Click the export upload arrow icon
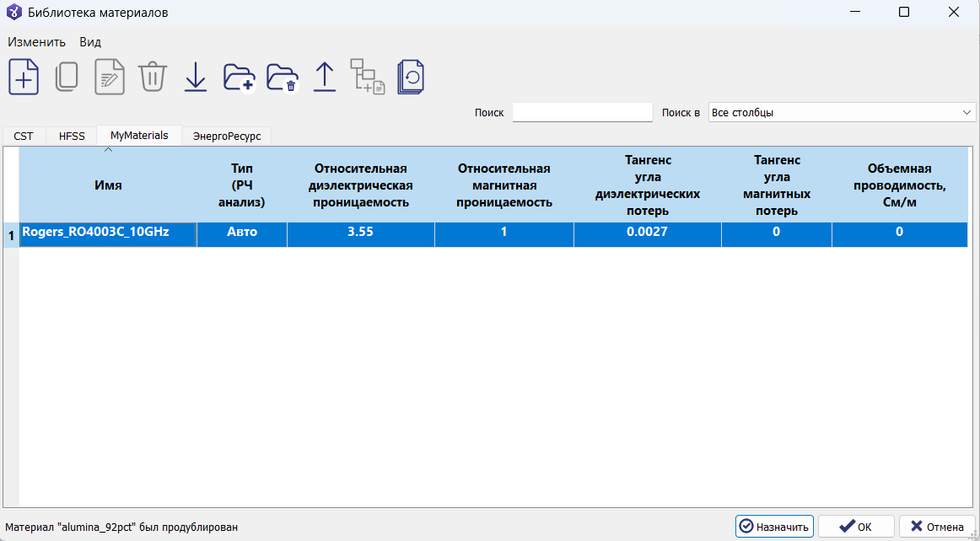Viewport: 980px width, 541px height. (325, 77)
